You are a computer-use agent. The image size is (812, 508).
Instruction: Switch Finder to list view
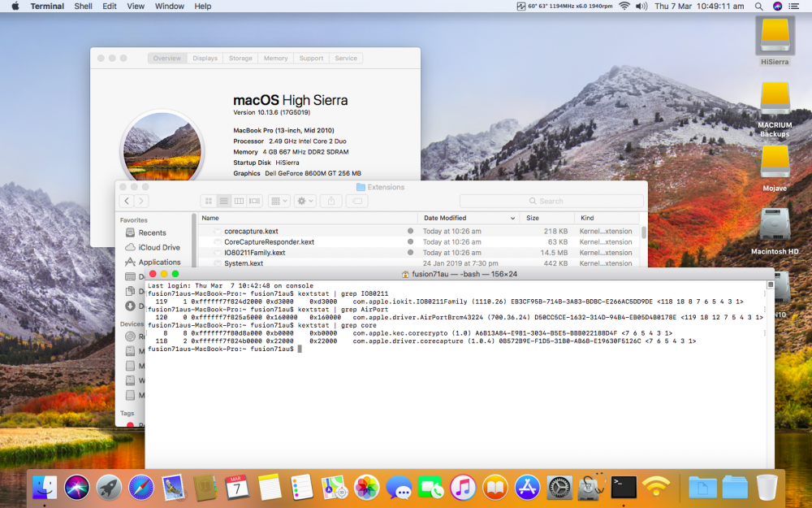[224, 201]
